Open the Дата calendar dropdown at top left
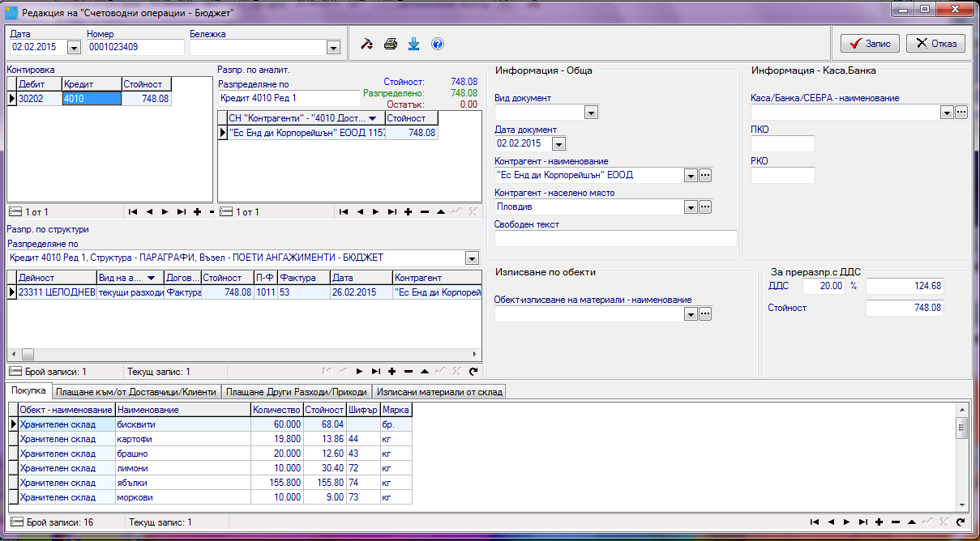 (74, 48)
